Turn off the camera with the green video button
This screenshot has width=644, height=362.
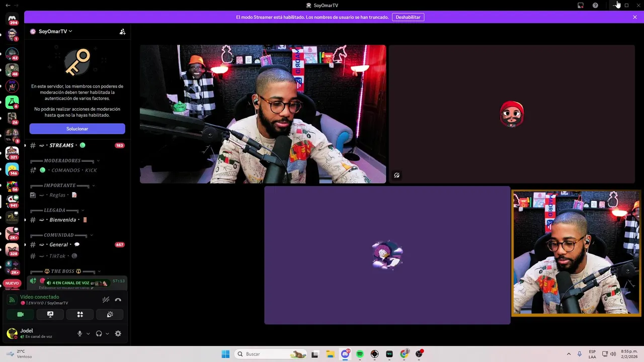[x=20, y=314]
